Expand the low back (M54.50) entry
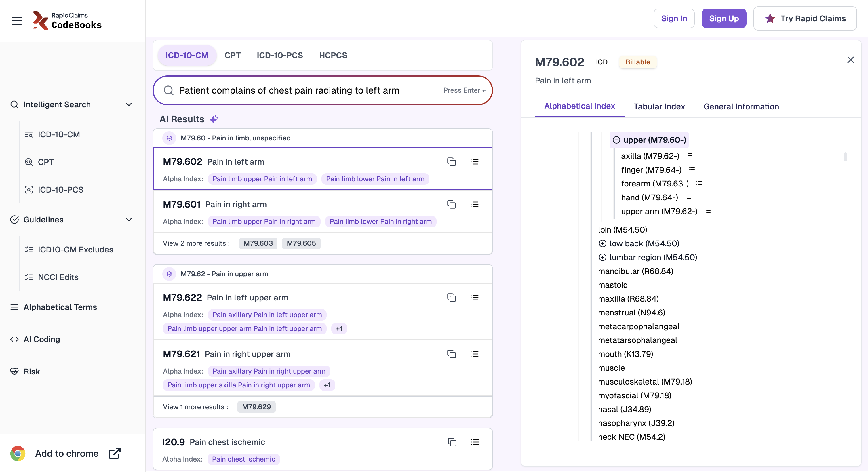 [602, 243]
